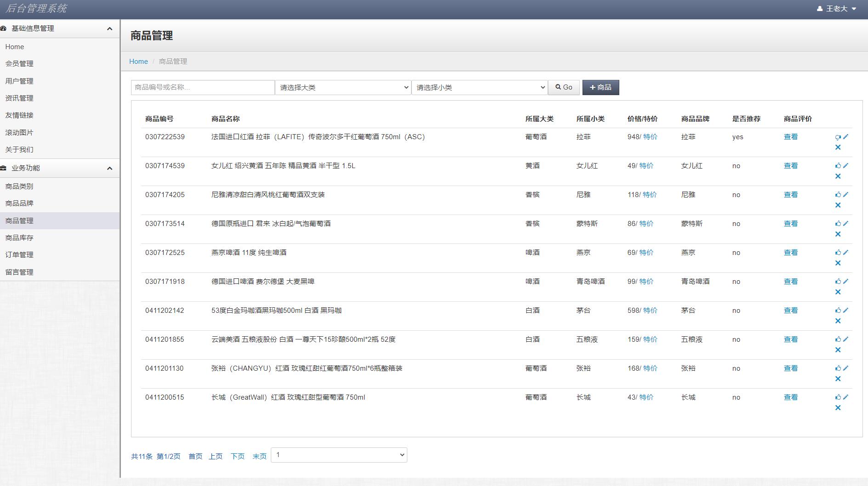Image resolution: width=868 pixels, height=486 pixels.
Task: Open 订单管理 from the sidebar
Action: [x=19, y=254]
